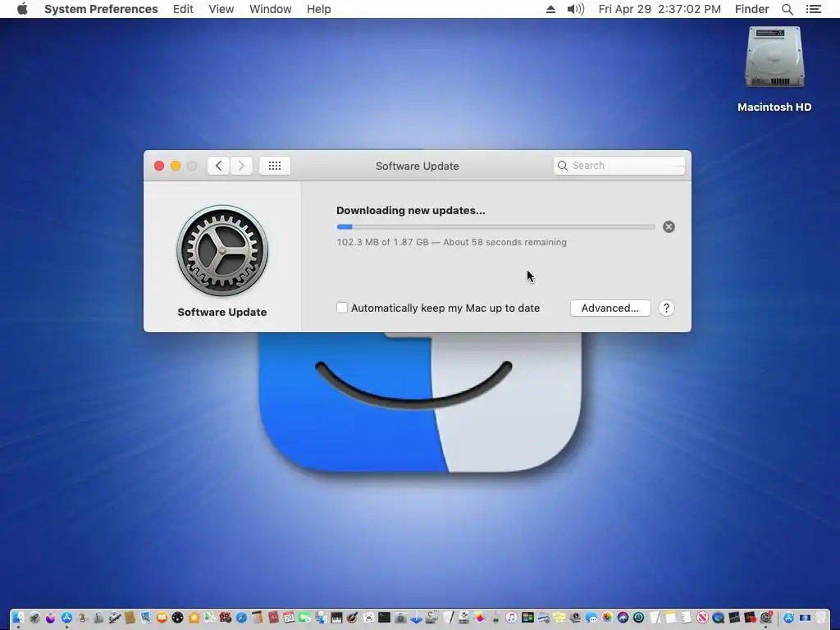
Task: Open Stickies from the Dock
Action: click(559, 618)
